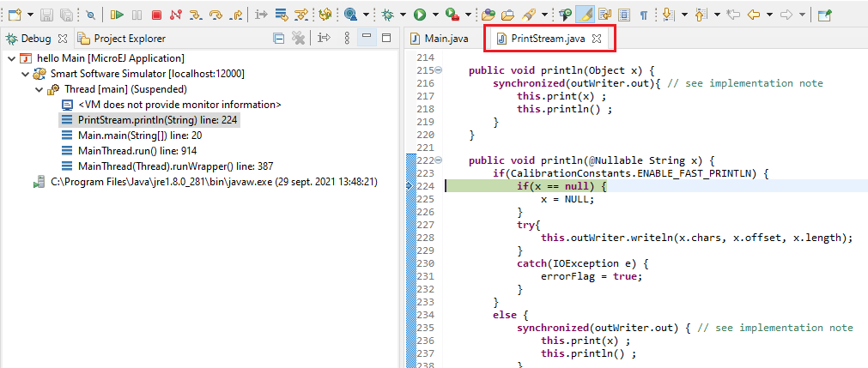Toggle Block Selection Mode icon
The width and height of the screenshot is (868, 368).
point(624,15)
